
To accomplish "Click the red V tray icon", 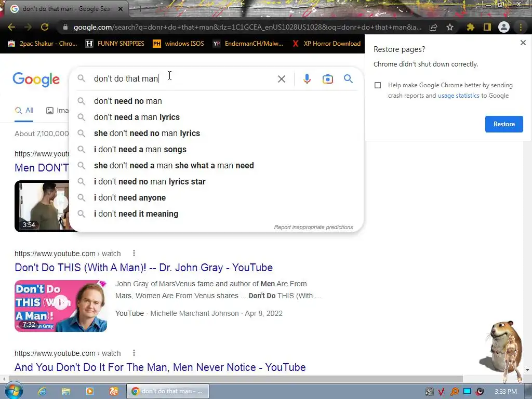I will pyautogui.click(x=441, y=392).
